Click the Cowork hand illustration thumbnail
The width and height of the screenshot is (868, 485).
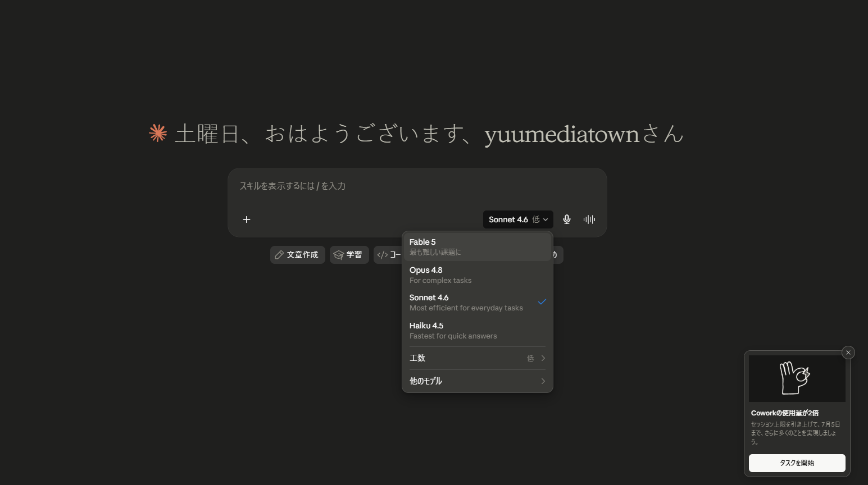click(797, 378)
